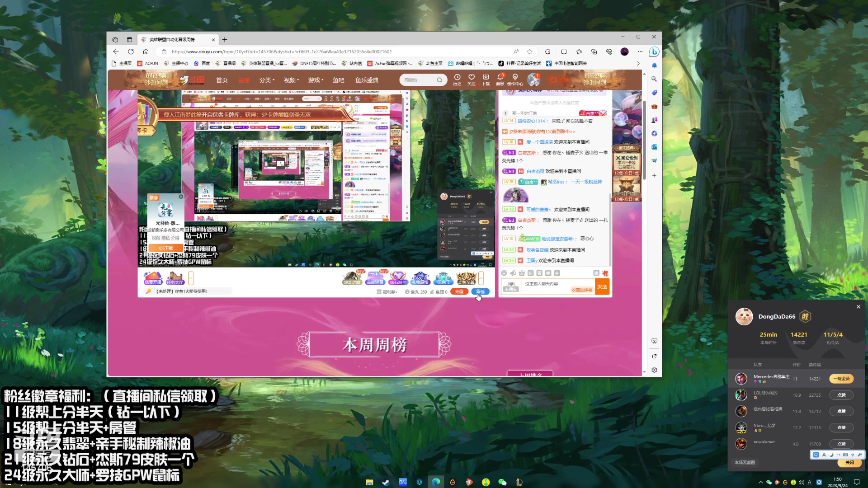Open the 分类 dropdown in Douyu nav
The image size is (868, 488).
tap(267, 80)
